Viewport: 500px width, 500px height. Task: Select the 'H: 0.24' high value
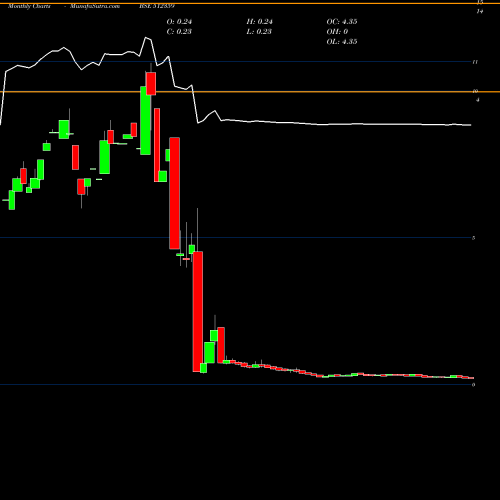tap(259, 22)
